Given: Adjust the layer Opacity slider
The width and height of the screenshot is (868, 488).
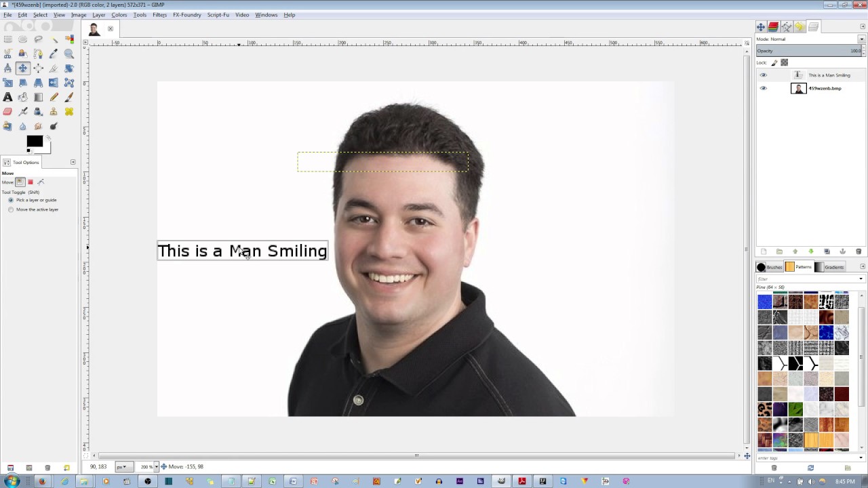Looking at the screenshot, I should (809, 51).
